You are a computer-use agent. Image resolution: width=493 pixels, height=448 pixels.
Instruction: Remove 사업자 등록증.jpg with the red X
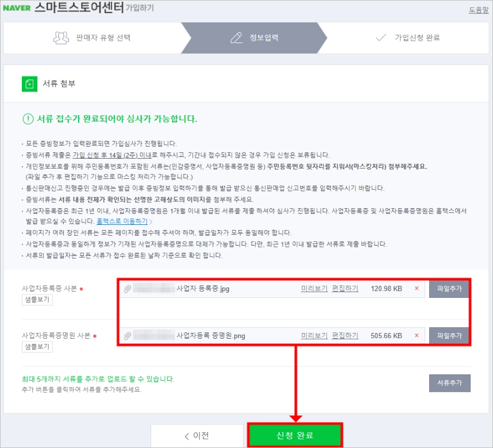pyautogui.click(x=417, y=289)
